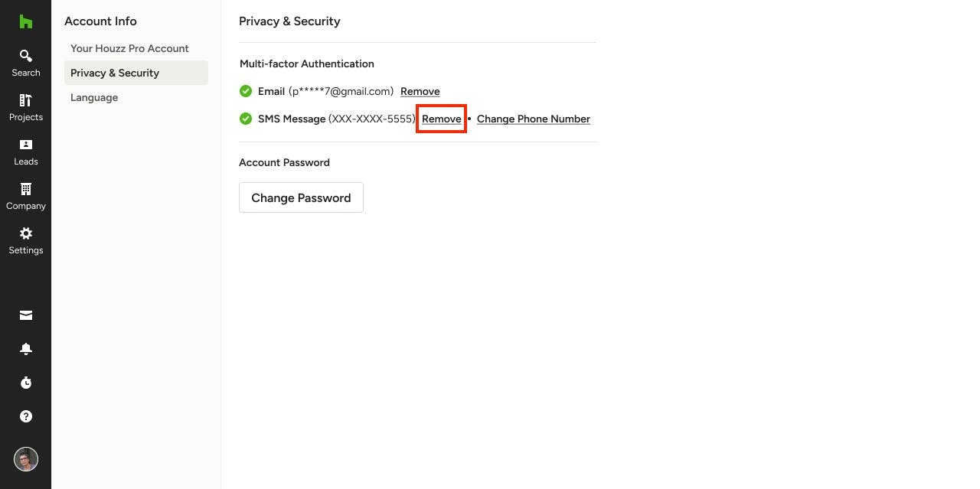The height and width of the screenshot is (489, 980).
Task: Select Privacy & Security menu item
Action: point(136,73)
